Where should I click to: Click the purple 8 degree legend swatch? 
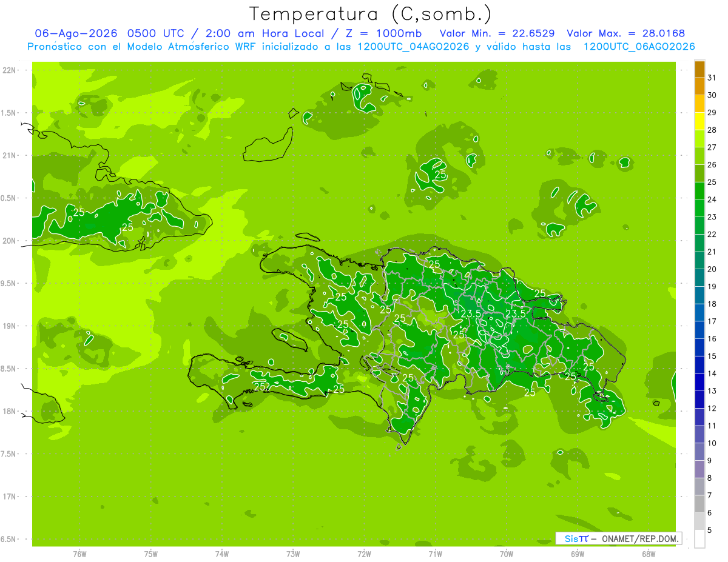click(x=699, y=469)
